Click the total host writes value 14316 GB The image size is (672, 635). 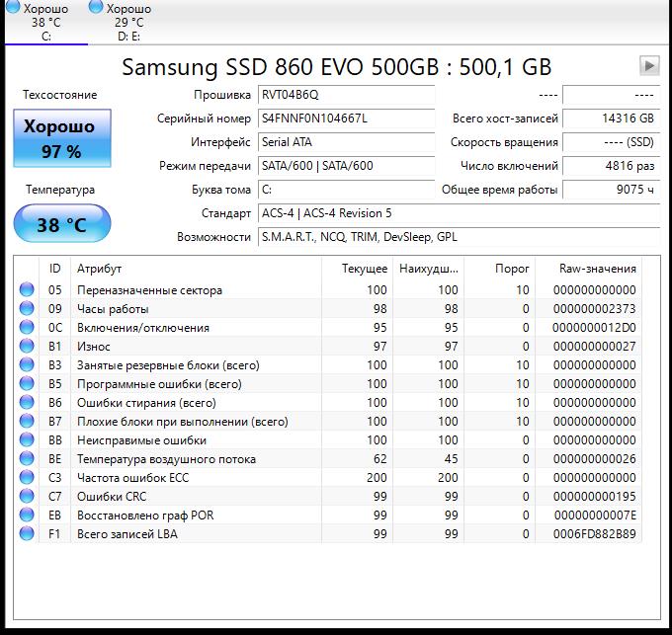611,119
